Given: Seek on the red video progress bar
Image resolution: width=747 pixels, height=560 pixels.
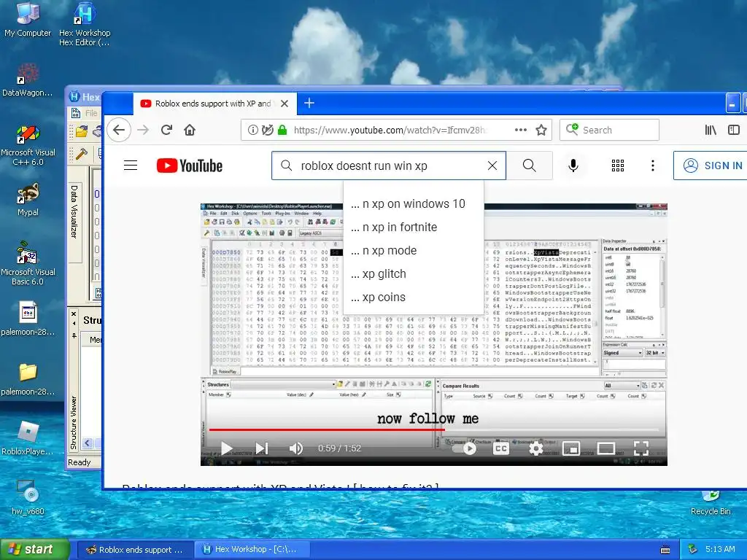Looking at the screenshot, I should point(434,429).
